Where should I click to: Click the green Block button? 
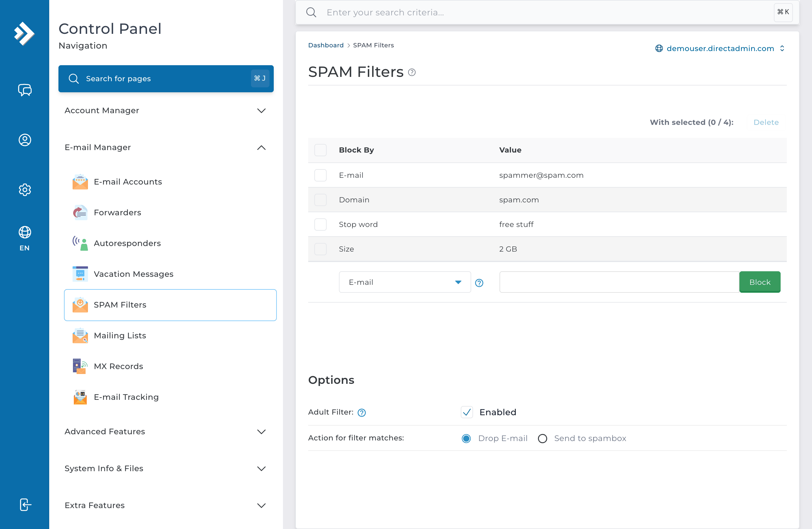760,282
